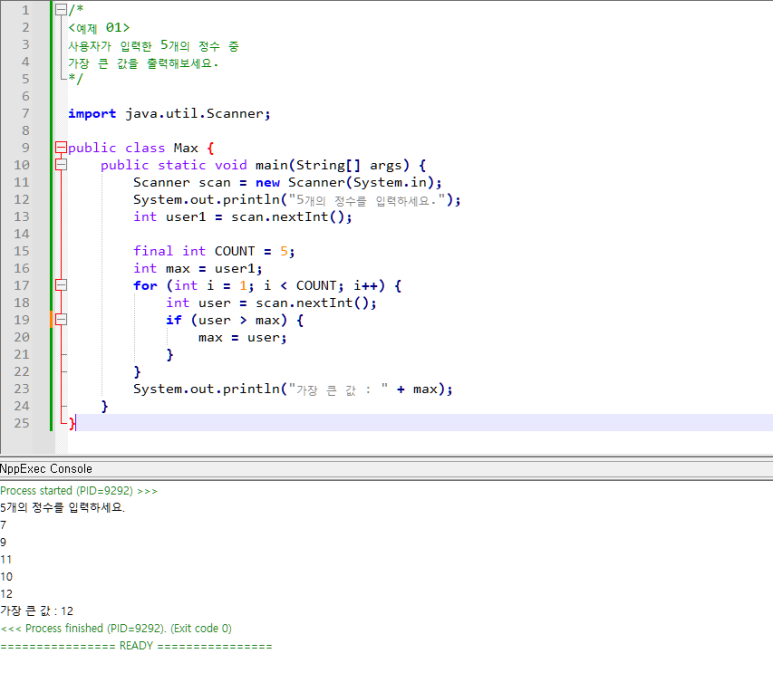
Task: Collapse the for loop fold at line 17
Action: pyautogui.click(x=61, y=285)
